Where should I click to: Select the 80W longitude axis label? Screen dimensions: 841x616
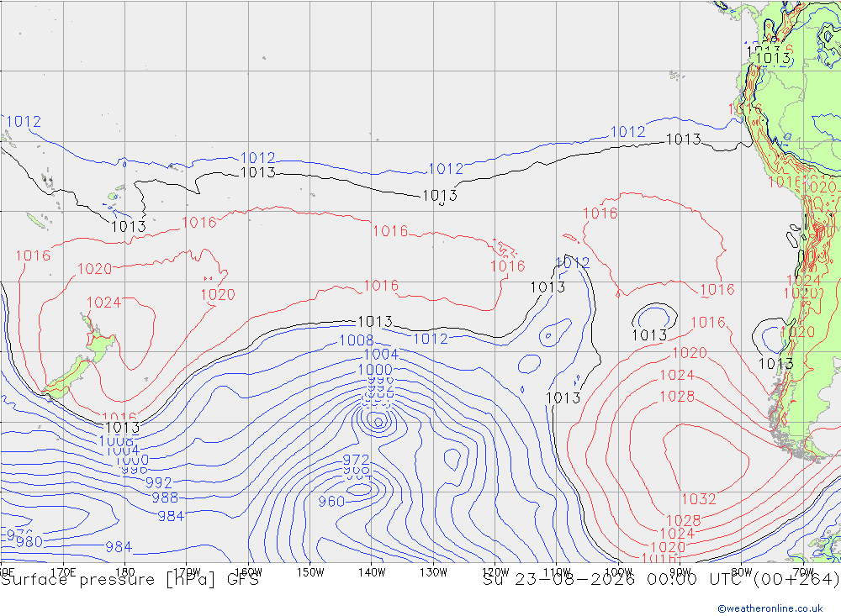point(742,572)
